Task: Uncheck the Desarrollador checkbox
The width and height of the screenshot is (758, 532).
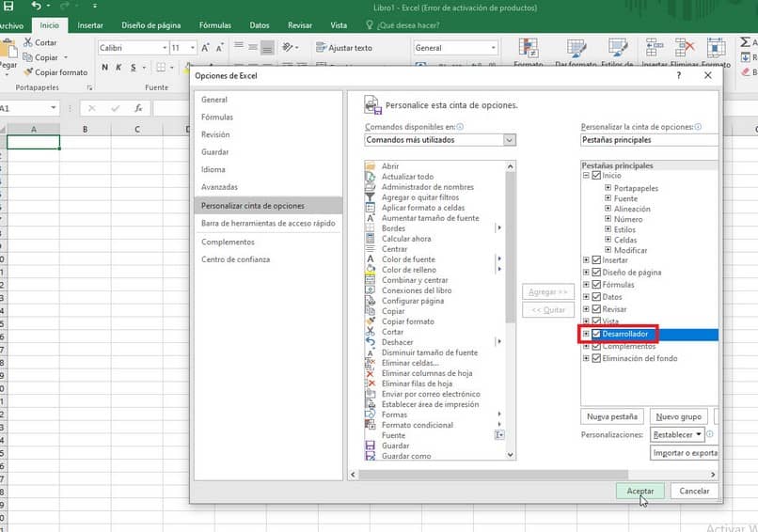Action: click(596, 335)
